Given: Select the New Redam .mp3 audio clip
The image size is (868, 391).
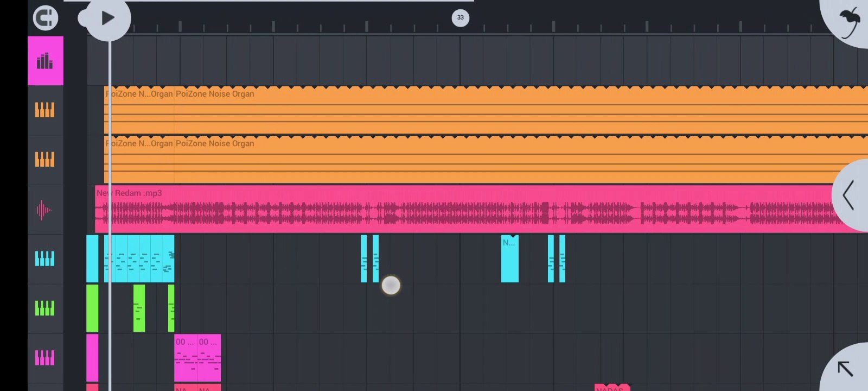Looking at the screenshot, I should [481, 209].
